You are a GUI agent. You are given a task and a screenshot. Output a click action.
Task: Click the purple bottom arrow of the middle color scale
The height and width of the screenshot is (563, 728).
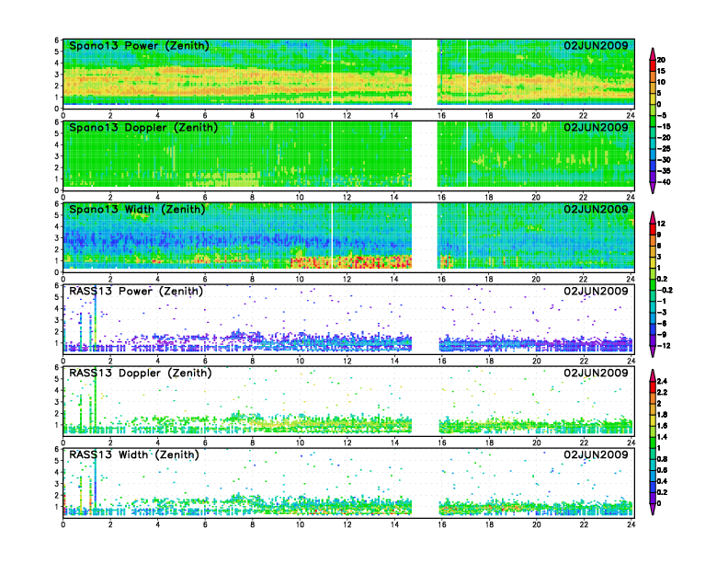[653, 351]
